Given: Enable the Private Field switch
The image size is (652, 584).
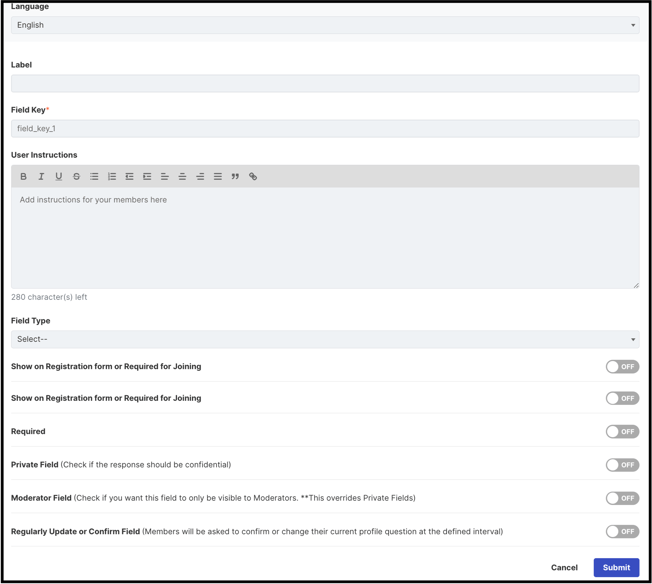Looking at the screenshot, I should point(622,465).
